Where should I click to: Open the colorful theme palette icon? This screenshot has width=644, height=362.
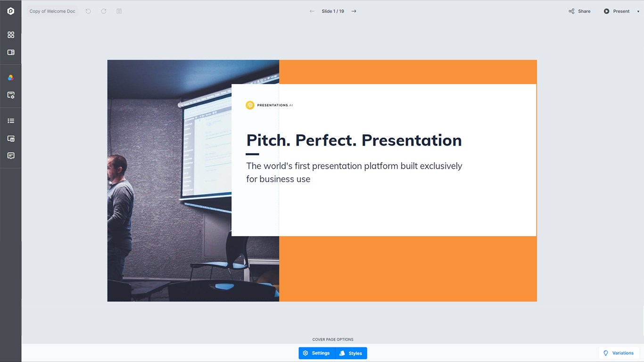11,78
